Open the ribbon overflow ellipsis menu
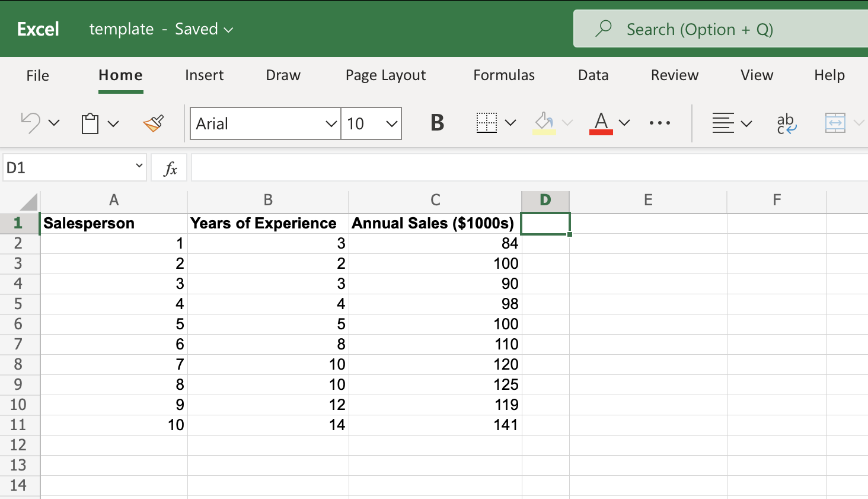 (660, 123)
